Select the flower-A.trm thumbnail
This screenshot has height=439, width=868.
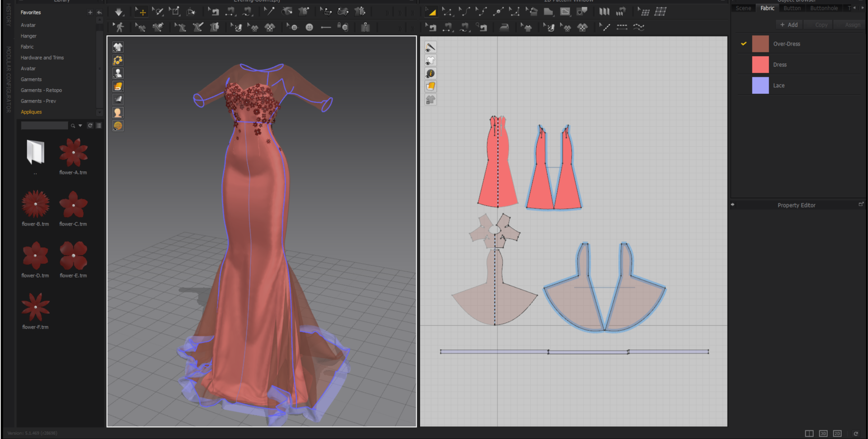click(x=73, y=153)
